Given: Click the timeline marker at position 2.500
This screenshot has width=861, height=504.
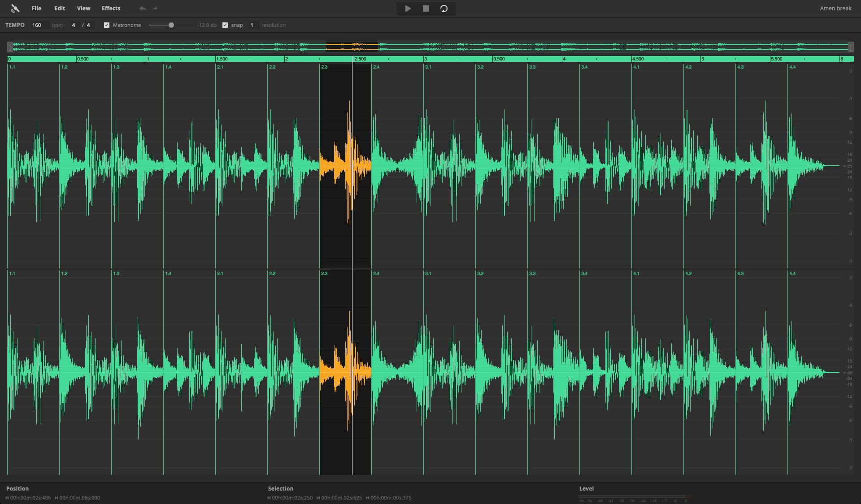Looking at the screenshot, I should click(x=355, y=58).
